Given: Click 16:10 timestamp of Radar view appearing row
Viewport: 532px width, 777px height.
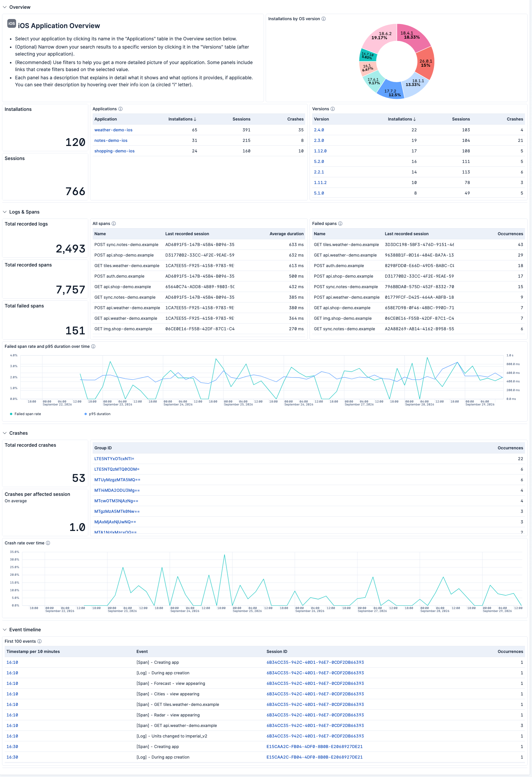Looking at the screenshot, I should 12,715.
